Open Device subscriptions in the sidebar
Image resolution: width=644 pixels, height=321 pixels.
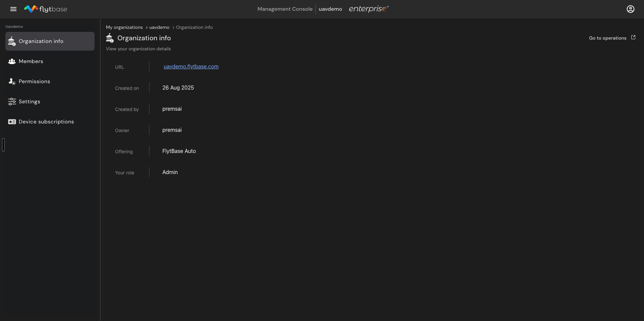click(50, 122)
